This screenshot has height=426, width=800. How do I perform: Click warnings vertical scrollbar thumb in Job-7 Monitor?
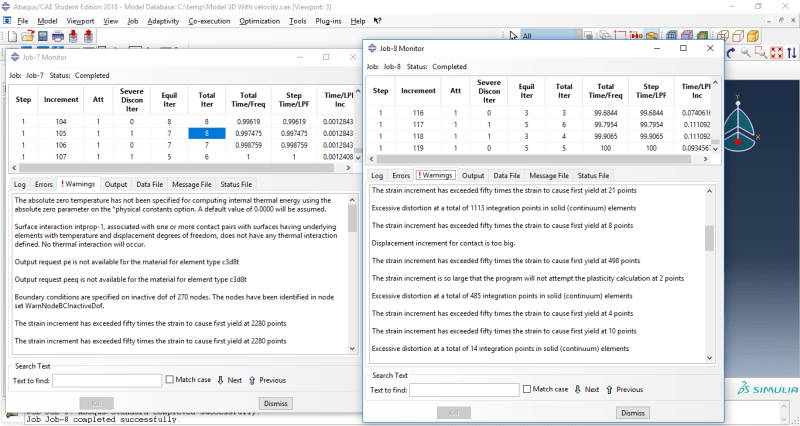coord(353,218)
